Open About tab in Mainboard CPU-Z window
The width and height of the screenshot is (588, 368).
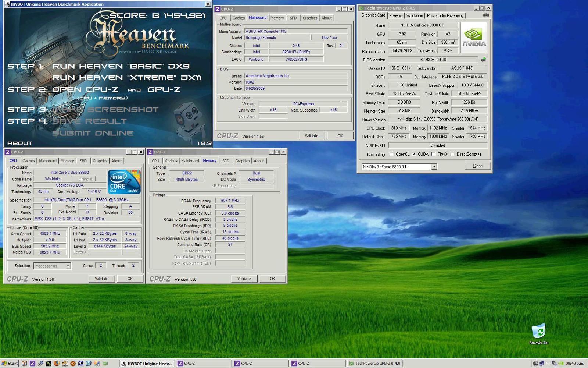point(327,18)
